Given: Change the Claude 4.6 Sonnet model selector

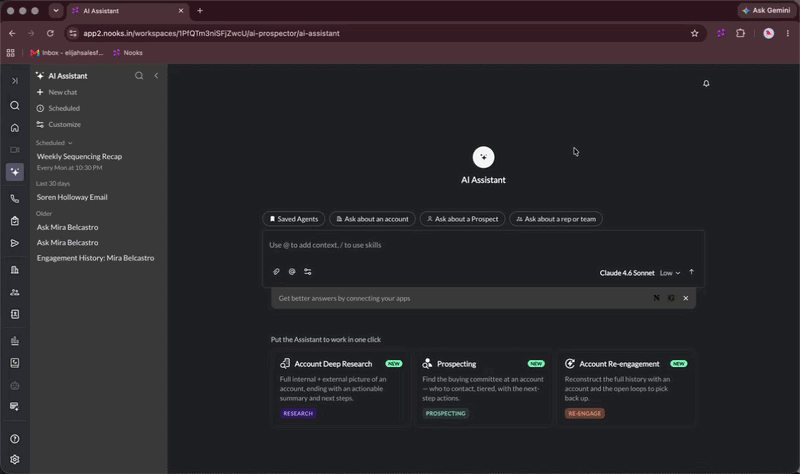Looking at the screenshot, I should coord(627,273).
